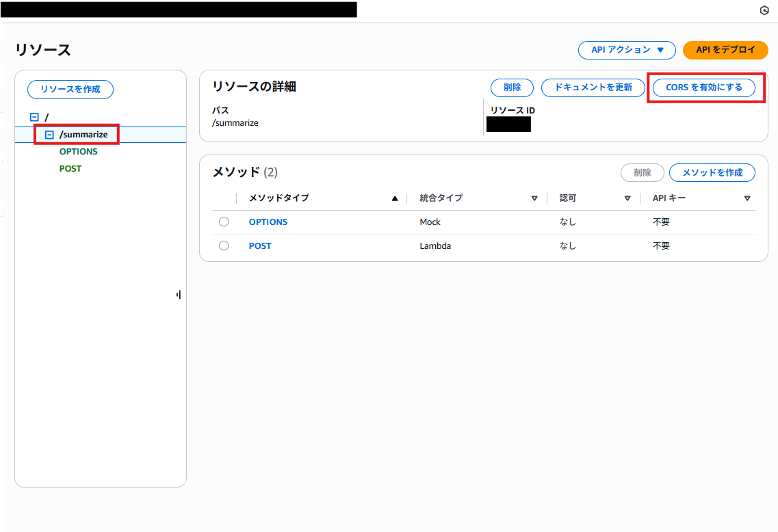Click the Mock integration type cell
778x532 pixels.
click(x=430, y=222)
